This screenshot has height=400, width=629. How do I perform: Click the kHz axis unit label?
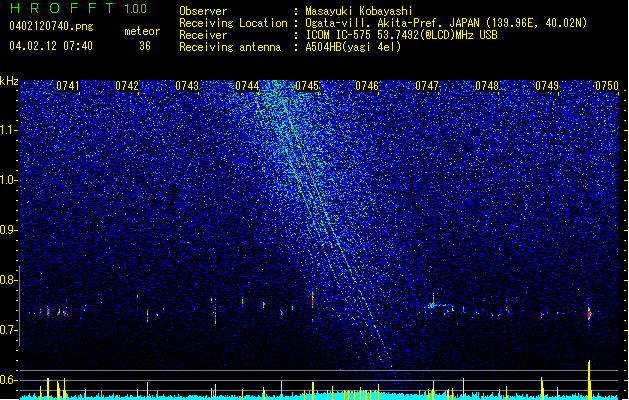tap(9, 81)
